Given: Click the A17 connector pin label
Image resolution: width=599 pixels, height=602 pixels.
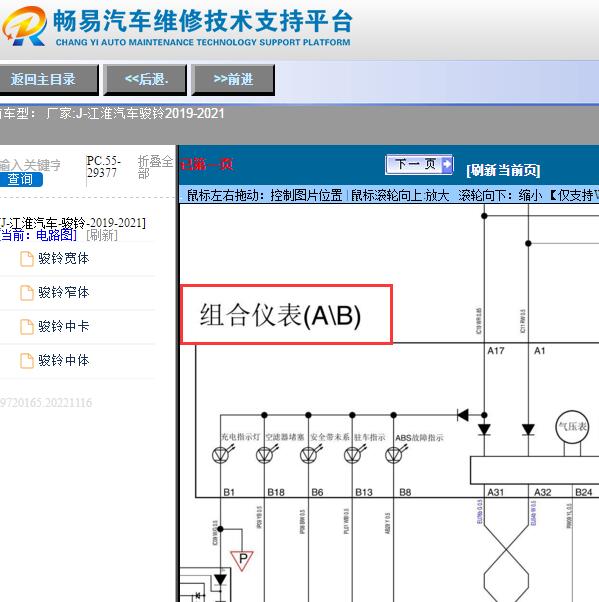Looking at the screenshot, I should tap(496, 351).
